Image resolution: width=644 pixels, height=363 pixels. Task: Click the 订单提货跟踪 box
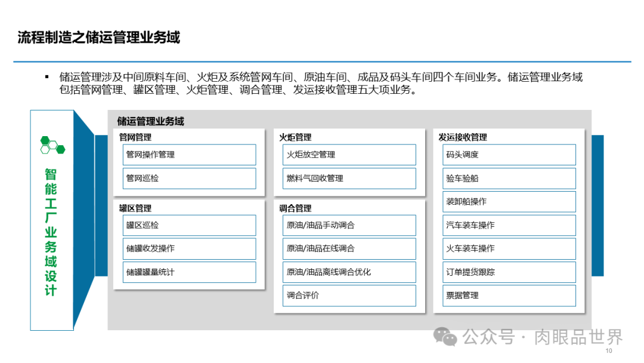click(509, 272)
